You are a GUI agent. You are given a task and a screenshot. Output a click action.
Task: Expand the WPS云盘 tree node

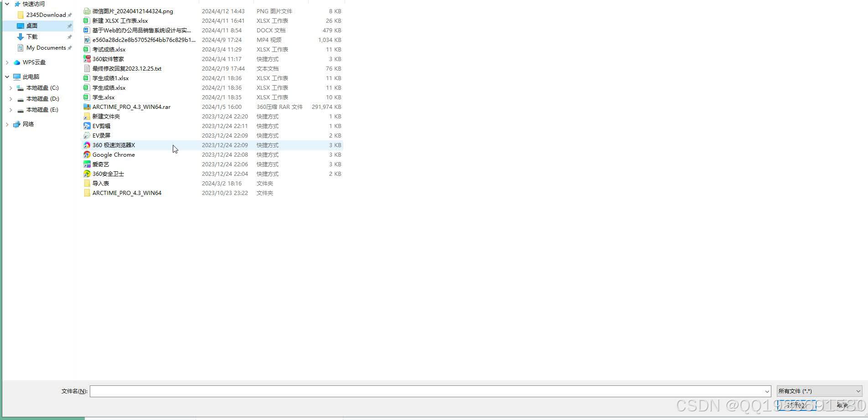click(x=7, y=62)
